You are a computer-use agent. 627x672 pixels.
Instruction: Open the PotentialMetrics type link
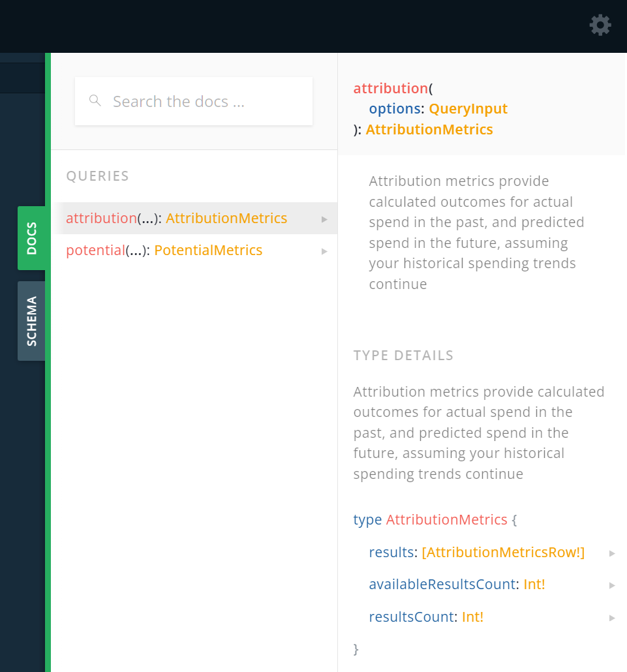click(207, 250)
